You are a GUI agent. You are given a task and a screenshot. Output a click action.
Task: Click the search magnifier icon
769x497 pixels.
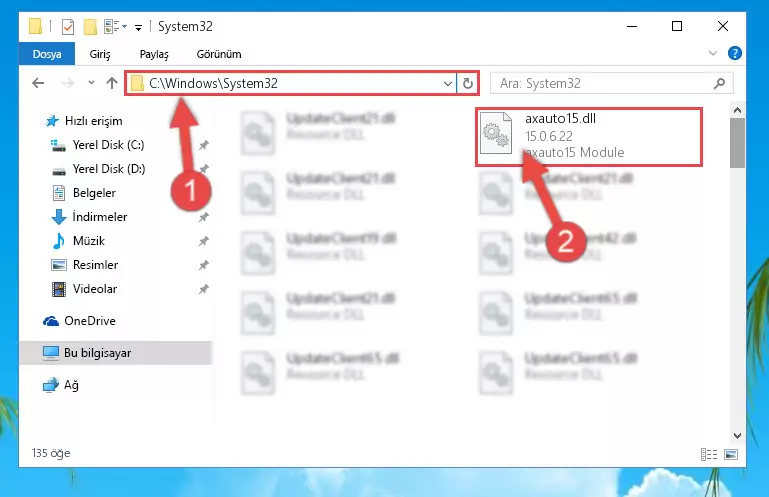point(719,83)
